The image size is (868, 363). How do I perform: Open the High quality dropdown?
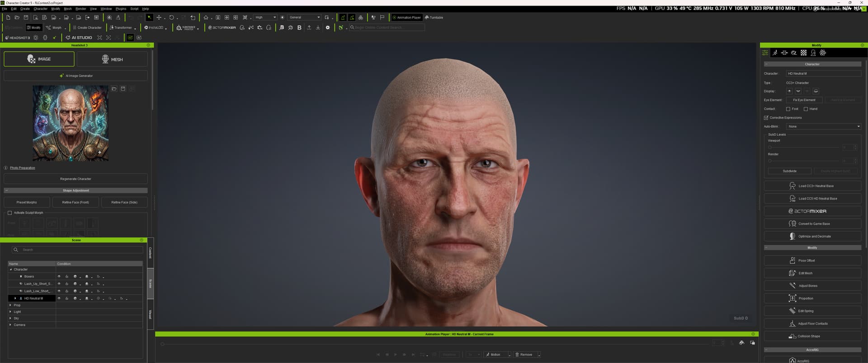(x=265, y=18)
